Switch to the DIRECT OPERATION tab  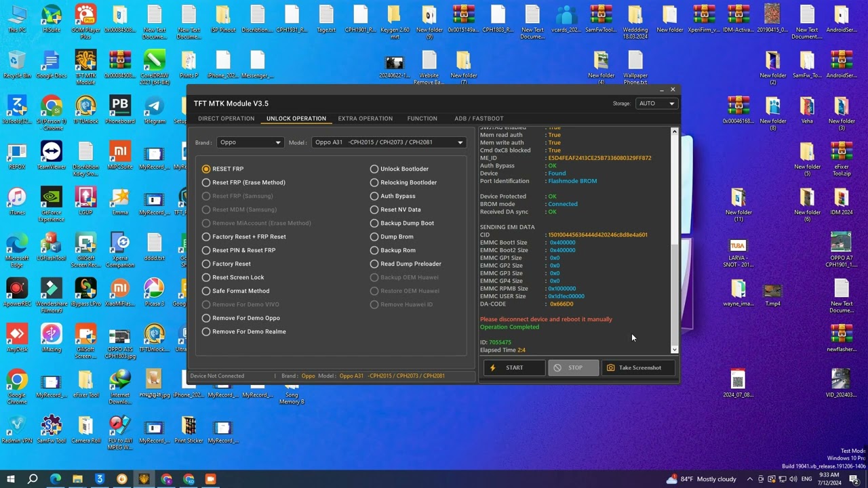(x=226, y=119)
